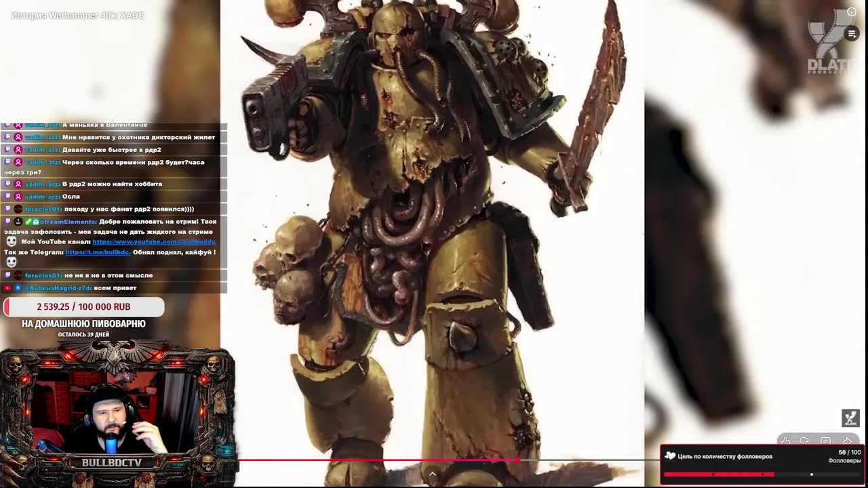This screenshot has width=868, height=488.
Task: Click the donation goal '2 539.25 / 100 000 RUB' bar
Action: (83, 307)
